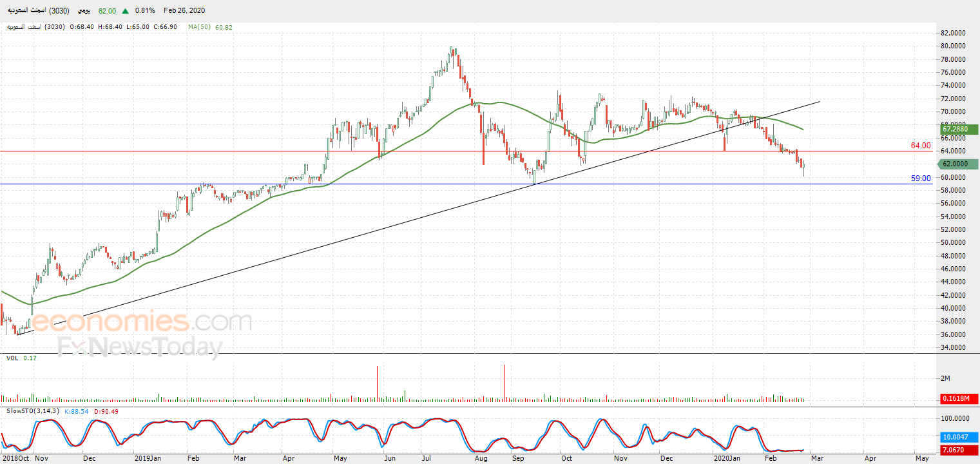Select the O:68.40 open price value
The height and width of the screenshot is (464, 980).
coord(83,27)
